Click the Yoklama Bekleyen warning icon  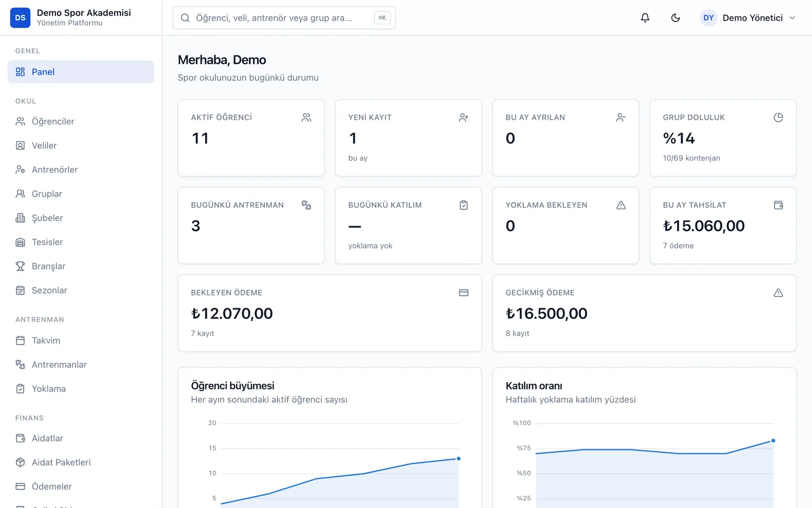(621, 205)
